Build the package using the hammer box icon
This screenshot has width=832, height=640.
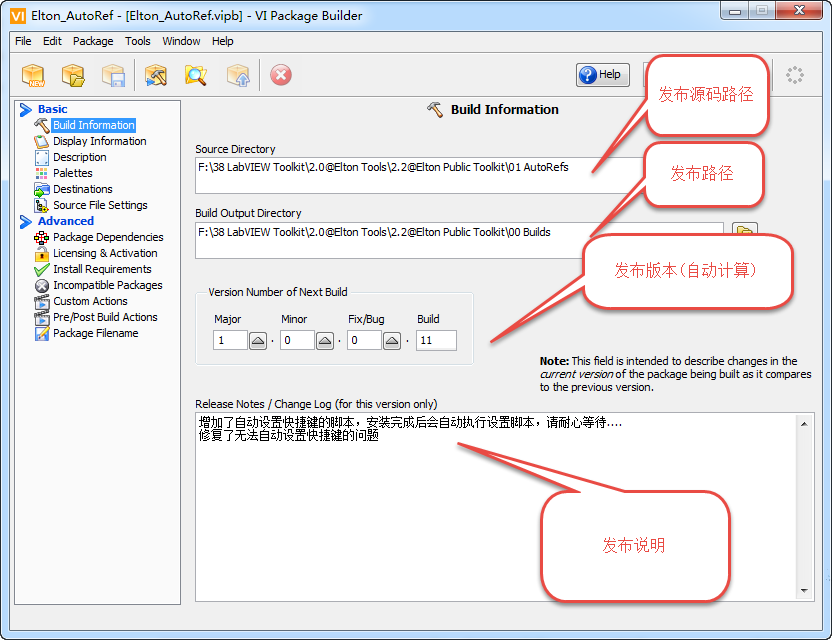156,75
